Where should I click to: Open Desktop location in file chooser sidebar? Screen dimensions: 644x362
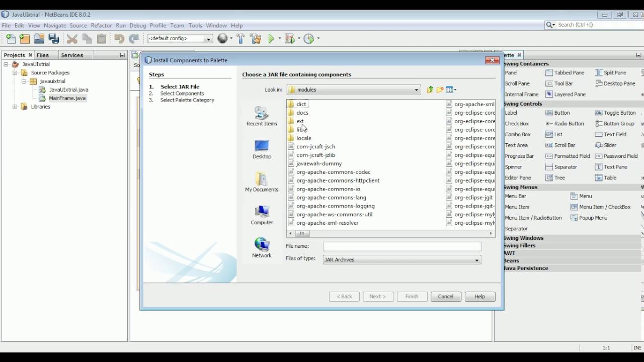(262, 149)
